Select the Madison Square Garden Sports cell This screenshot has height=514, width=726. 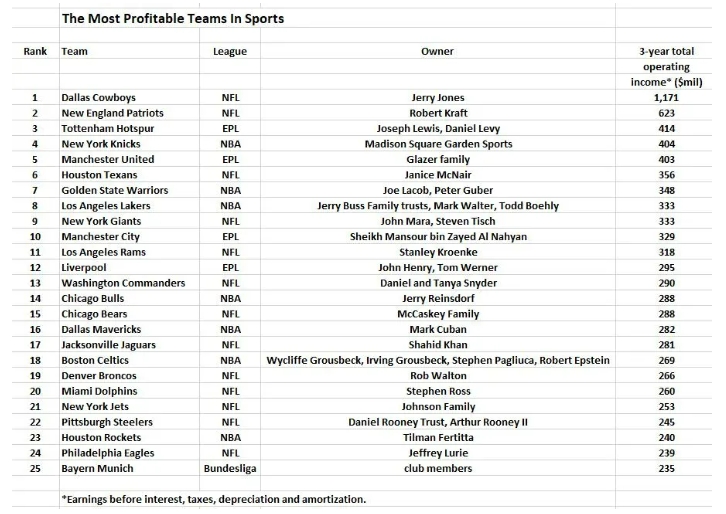pos(438,144)
